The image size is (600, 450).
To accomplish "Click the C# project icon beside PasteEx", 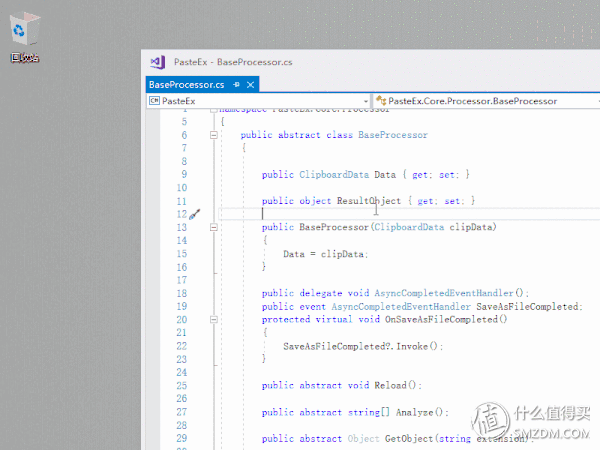I will click(155, 101).
